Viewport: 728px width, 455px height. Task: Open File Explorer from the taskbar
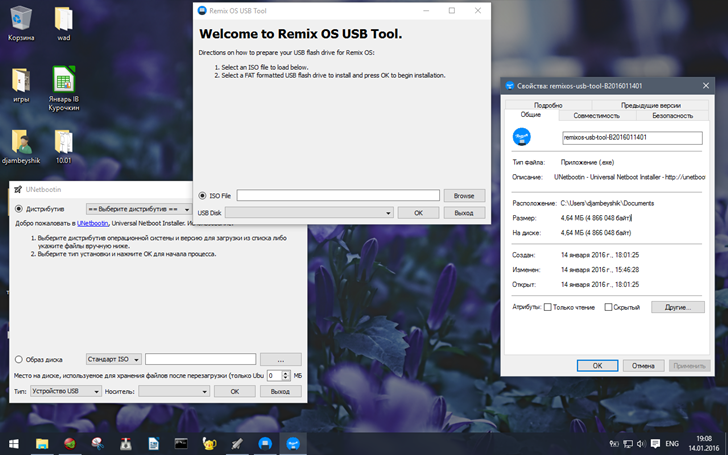pos(42,444)
